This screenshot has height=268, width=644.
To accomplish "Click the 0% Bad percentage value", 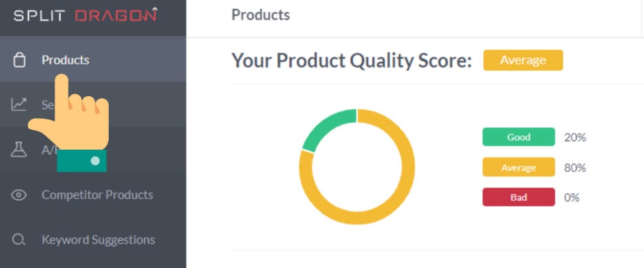I will point(571,198).
